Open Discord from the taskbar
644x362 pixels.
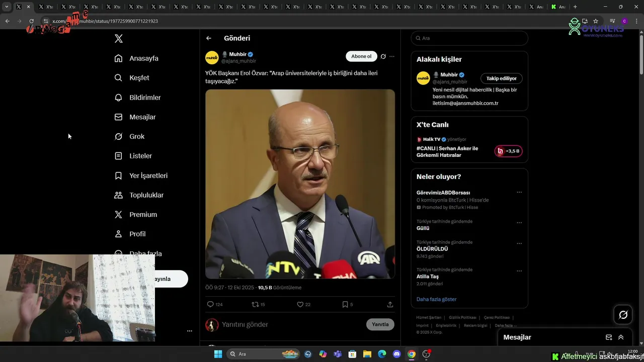coord(396,354)
